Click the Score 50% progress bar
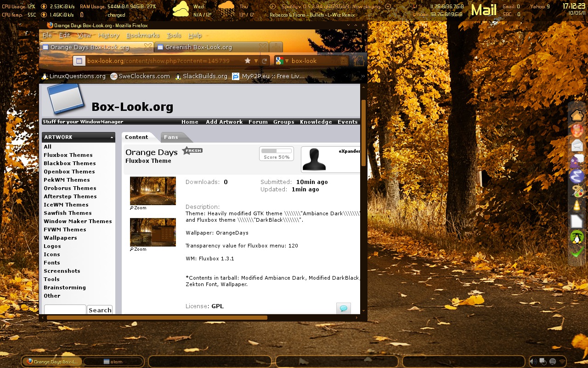This screenshot has height=368, width=588. click(277, 151)
